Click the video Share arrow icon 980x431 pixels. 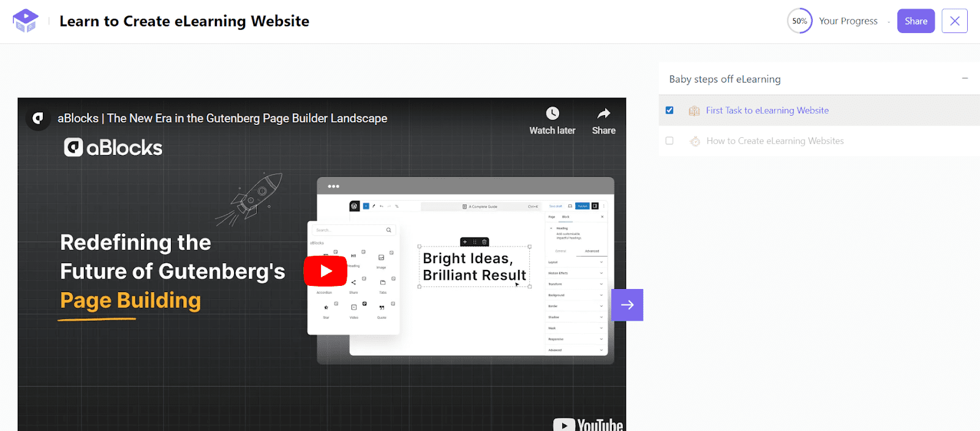pos(604,113)
